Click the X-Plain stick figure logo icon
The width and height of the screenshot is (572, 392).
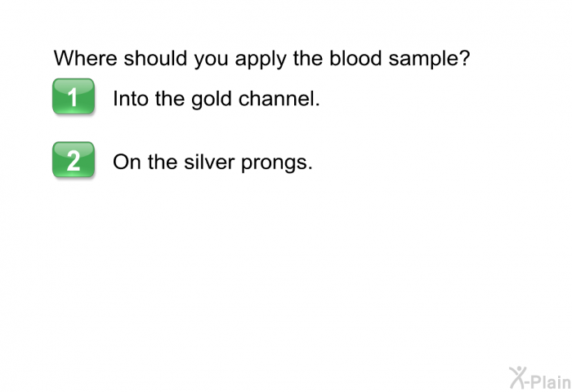(x=516, y=376)
